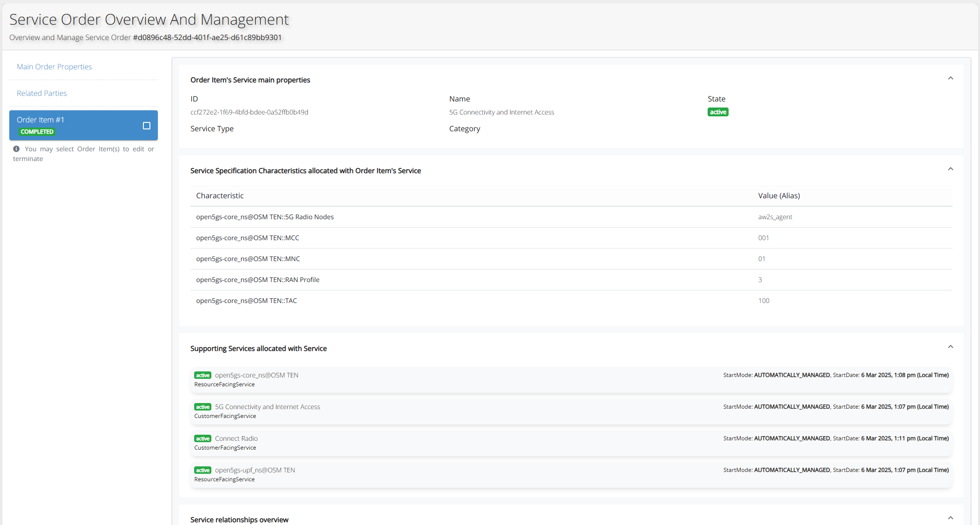980x525 pixels.
Task: Open Related Parties tab
Action: click(42, 93)
